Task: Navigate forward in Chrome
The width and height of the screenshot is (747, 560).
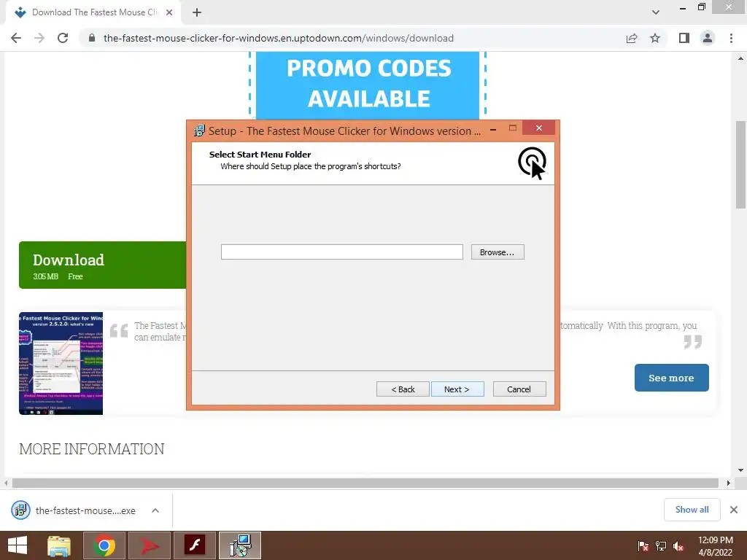Action: point(39,38)
